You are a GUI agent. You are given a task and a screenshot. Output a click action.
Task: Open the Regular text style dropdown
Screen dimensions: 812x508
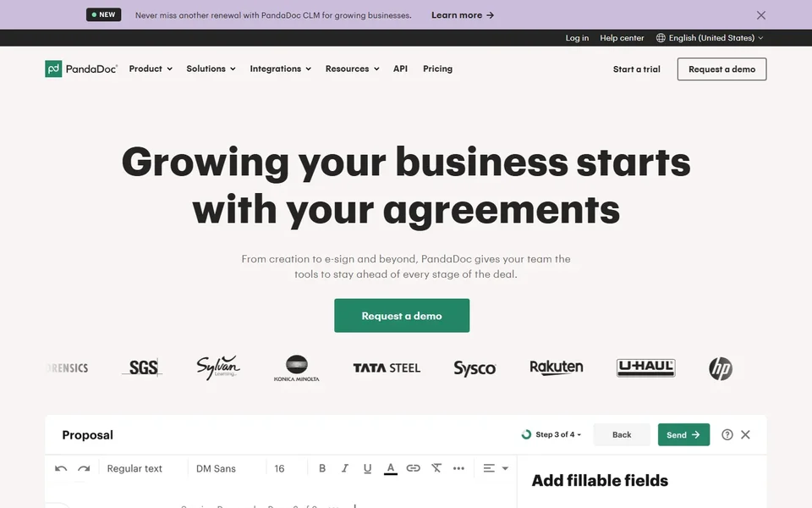[x=134, y=468]
